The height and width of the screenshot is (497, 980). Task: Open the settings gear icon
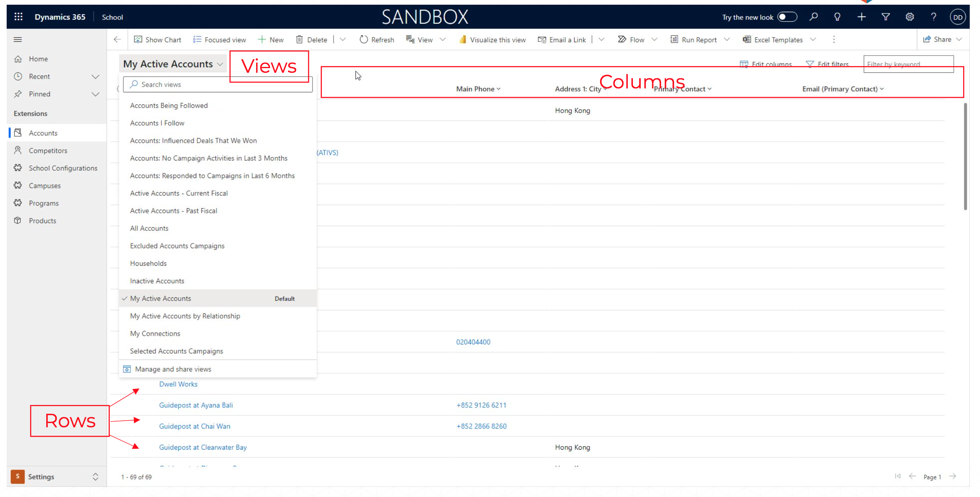pyautogui.click(x=909, y=17)
